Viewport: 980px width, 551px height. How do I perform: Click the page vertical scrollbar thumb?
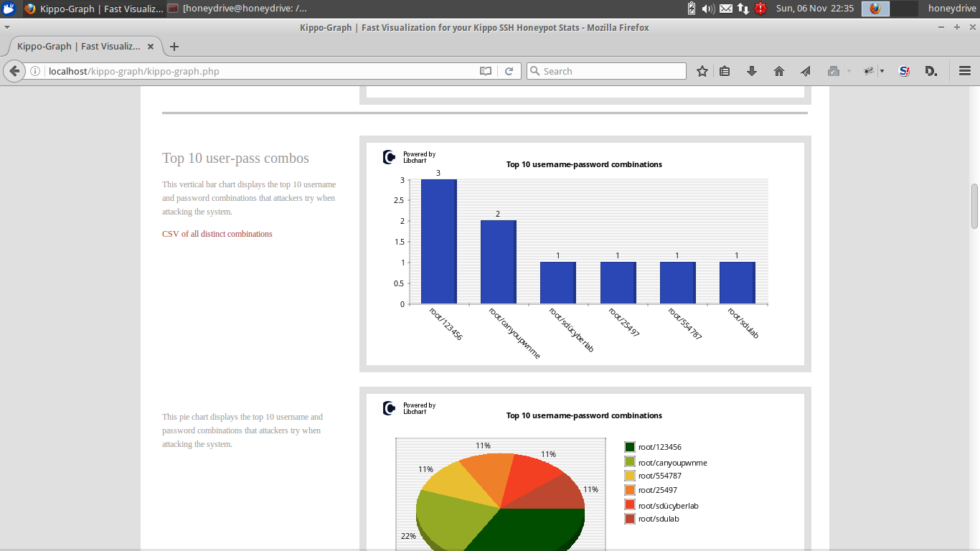(x=974, y=206)
